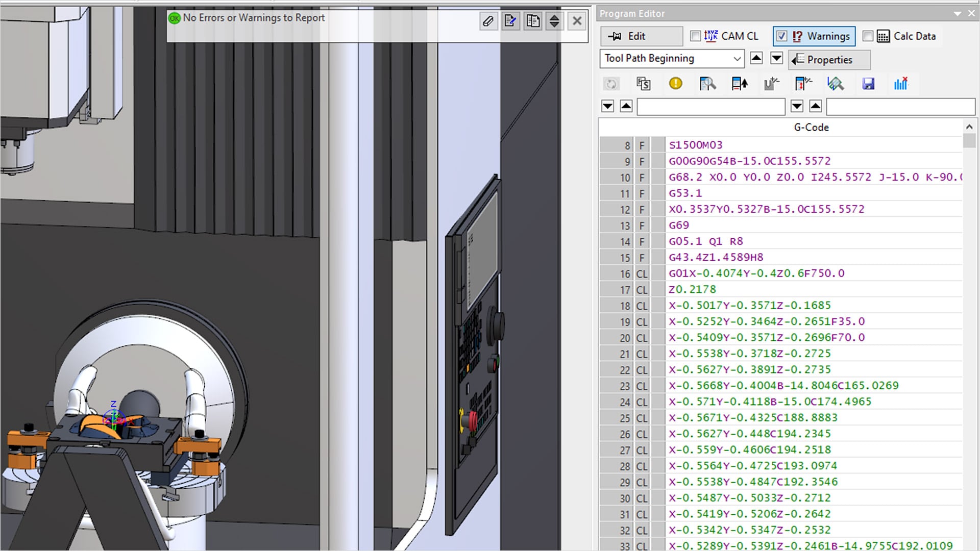This screenshot has width=980, height=551.
Task: Click the document with up arrow icon
Action: pos(740,84)
